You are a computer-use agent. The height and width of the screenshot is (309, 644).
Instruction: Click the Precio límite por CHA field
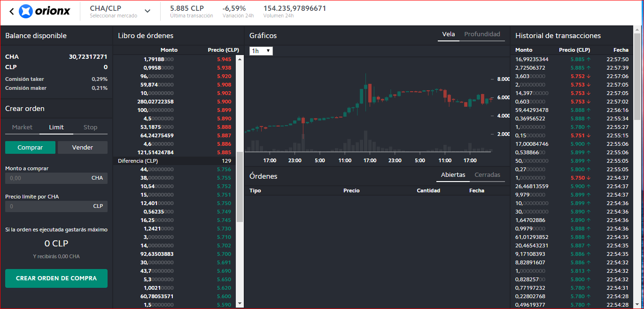[x=56, y=206]
